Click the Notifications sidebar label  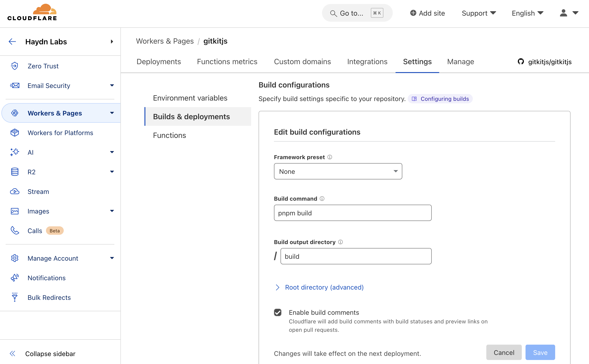click(46, 278)
